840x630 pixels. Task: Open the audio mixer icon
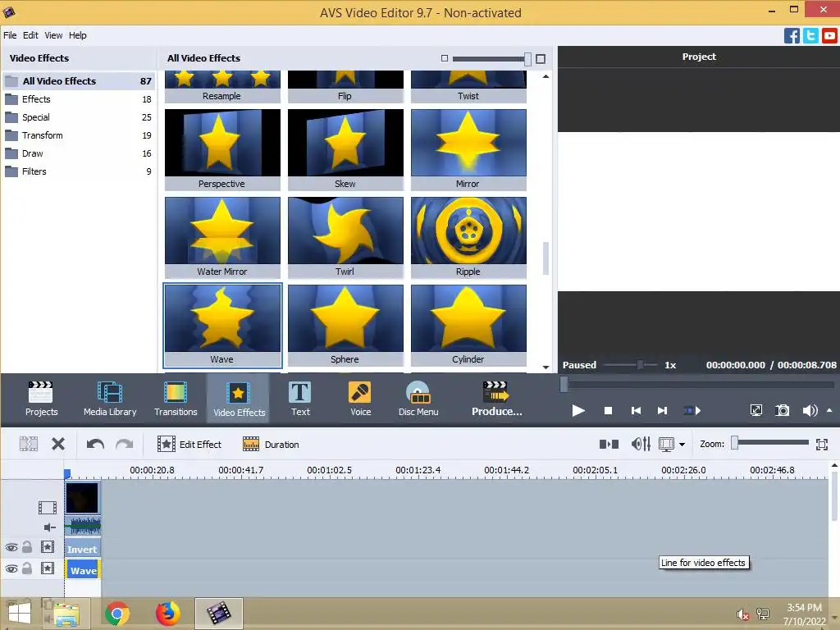tap(641, 444)
